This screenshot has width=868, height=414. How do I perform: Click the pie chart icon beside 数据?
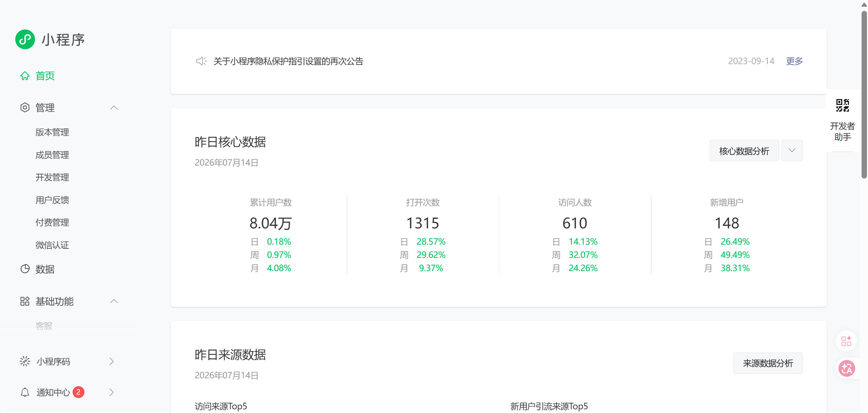(25, 269)
